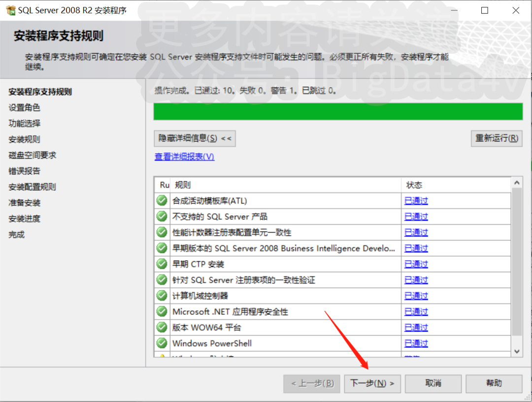Select 安装配置规则 step in sidebar
This screenshot has width=532, height=402.
tap(32, 187)
